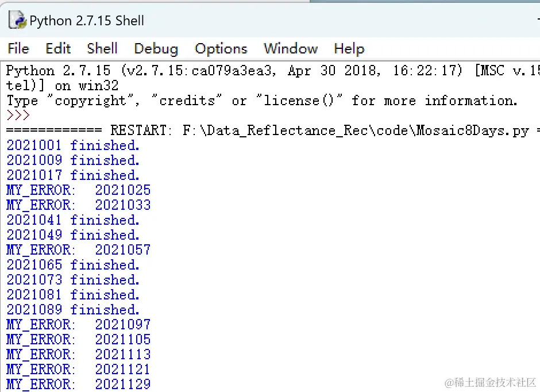
Task: Open the File menu
Action: 18,49
